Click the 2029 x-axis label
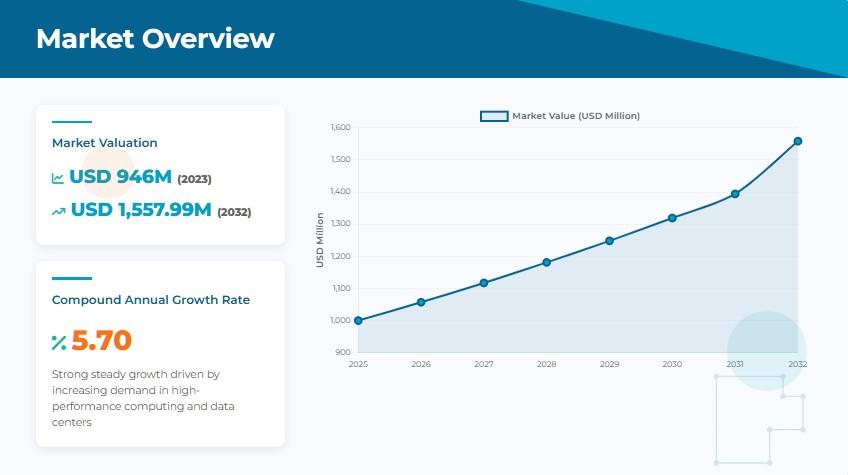 coord(609,364)
